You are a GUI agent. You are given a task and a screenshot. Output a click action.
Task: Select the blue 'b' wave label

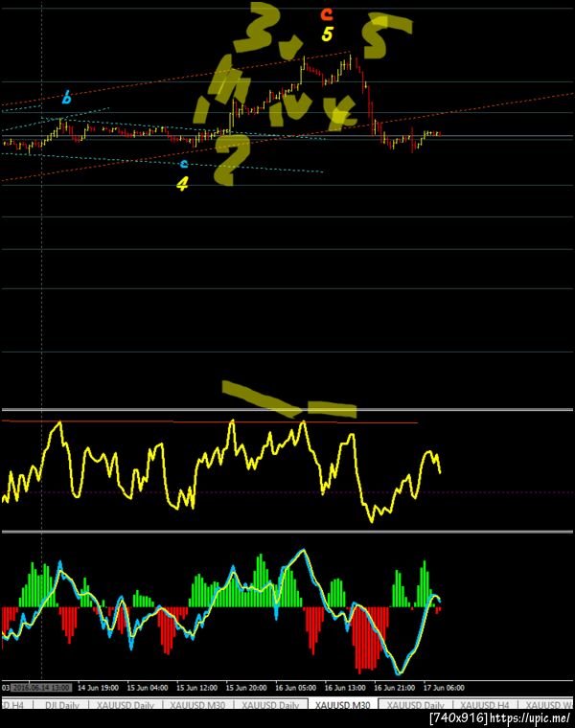(67, 98)
